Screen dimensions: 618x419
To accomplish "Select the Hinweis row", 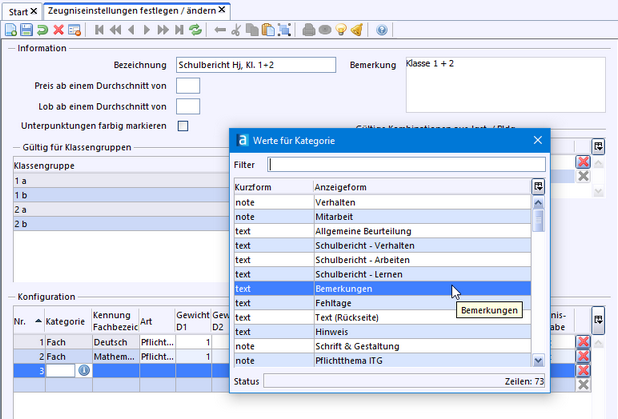I will point(383,332).
